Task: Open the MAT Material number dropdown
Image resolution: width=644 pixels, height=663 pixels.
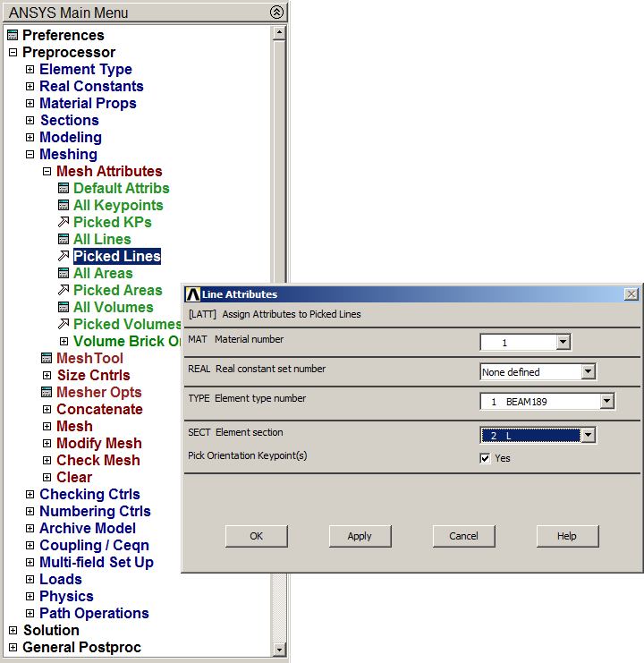Action: click(563, 342)
